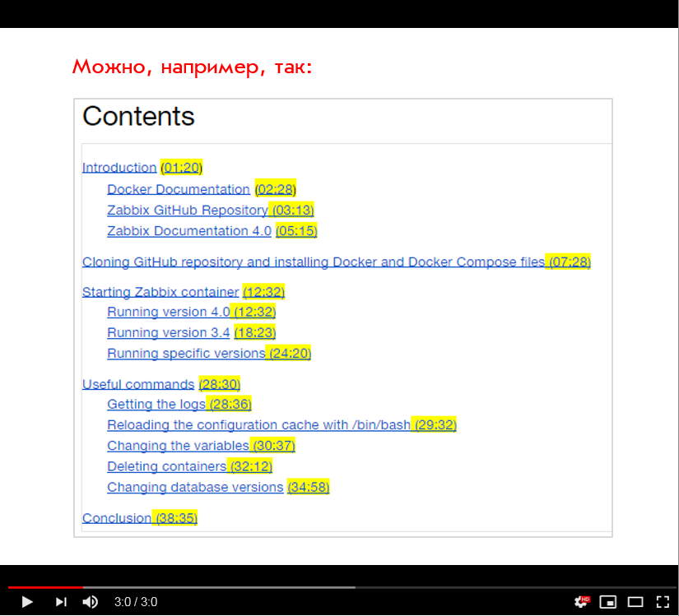Open the Conclusion link
The height and width of the screenshot is (616, 679).
[x=117, y=518]
